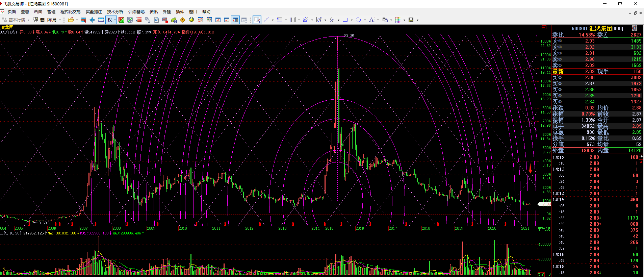This screenshot has width=644, height=277.
Task: Click the multi-chart panel icon
Action: 200,20
